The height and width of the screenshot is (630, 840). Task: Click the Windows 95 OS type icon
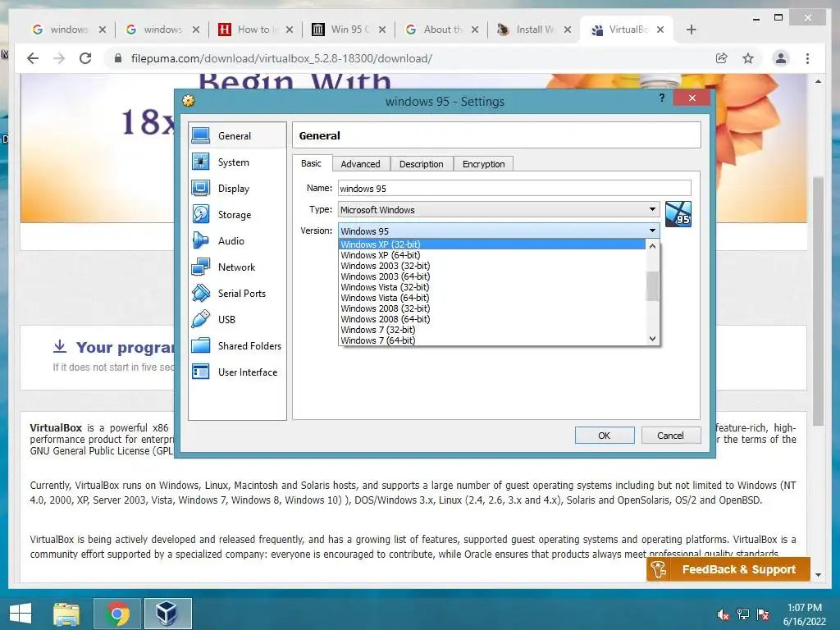coord(678,214)
